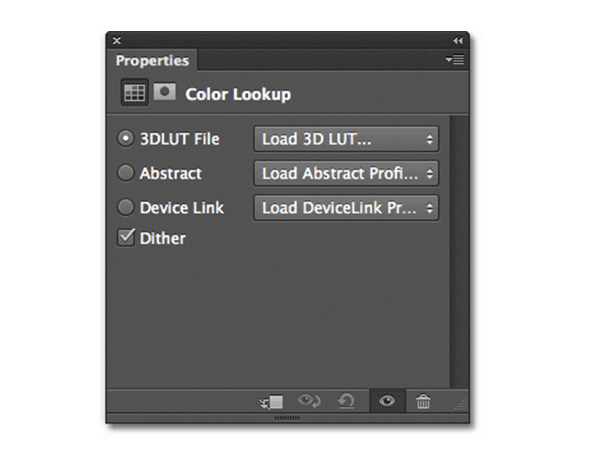Viewport: 600px width, 450px height.
Task: Expand the Load Abstract Profile dropdown
Action: pos(346,173)
